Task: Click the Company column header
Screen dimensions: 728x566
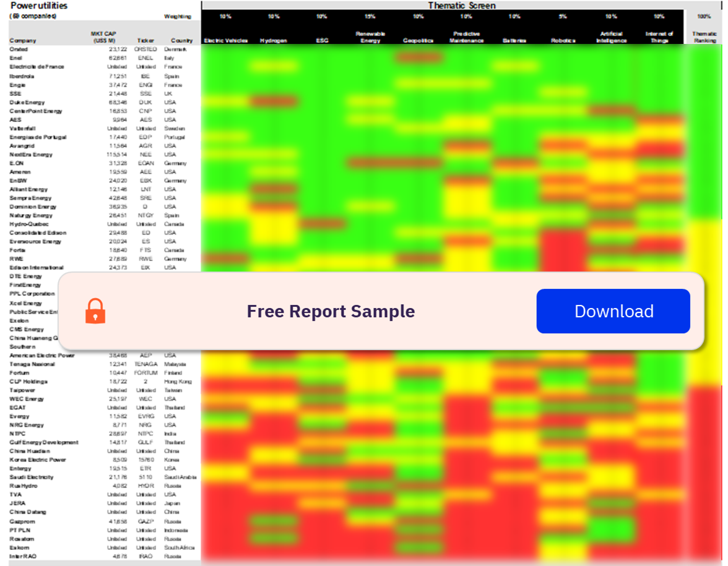Action: click(23, 40)
